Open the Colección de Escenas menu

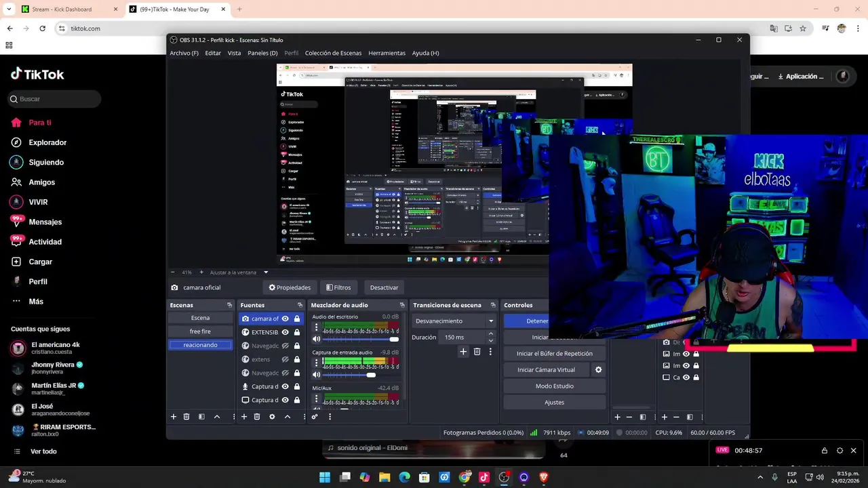coord(333,53)
